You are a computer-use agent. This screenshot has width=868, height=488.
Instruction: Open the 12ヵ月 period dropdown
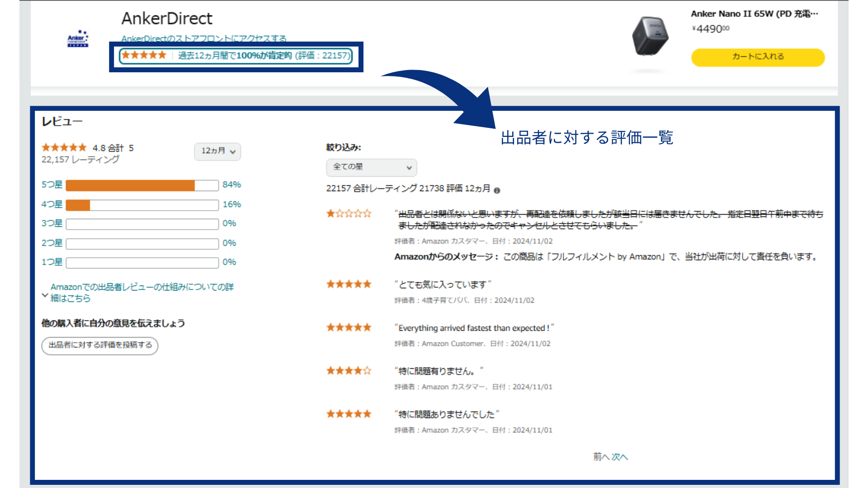[217, 151]
